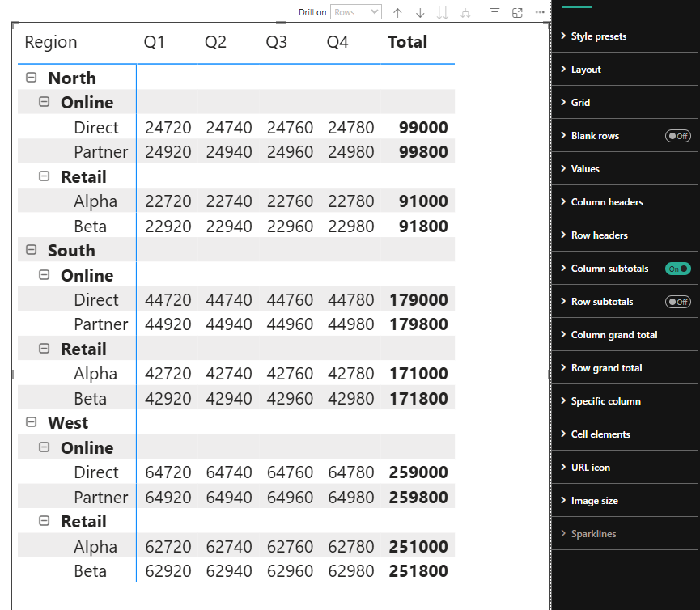This screenshot has height=610, width=700.
Task: Collapse Retail under North
Action: 44,176
